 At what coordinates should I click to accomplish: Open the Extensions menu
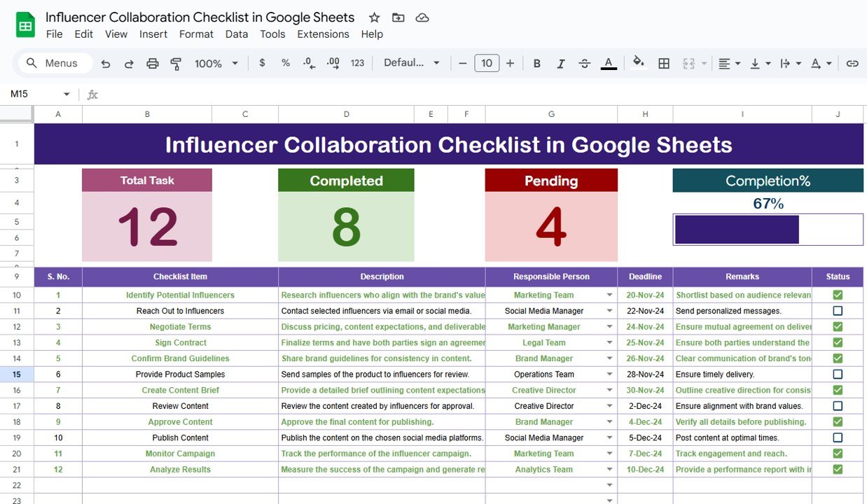point(323,34)
